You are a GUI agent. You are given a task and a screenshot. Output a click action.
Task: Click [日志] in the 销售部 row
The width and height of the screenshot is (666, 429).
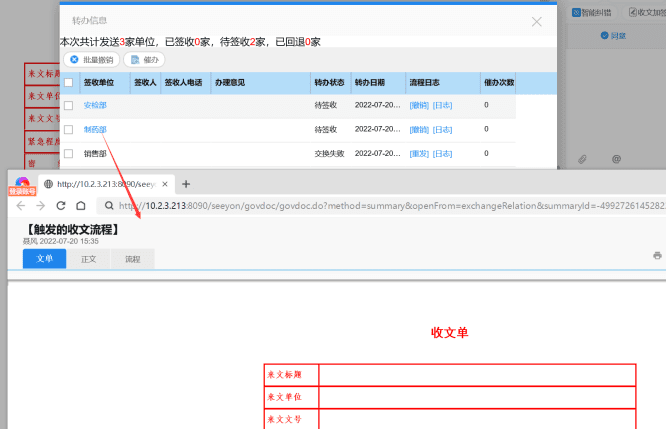pos(442,154)
